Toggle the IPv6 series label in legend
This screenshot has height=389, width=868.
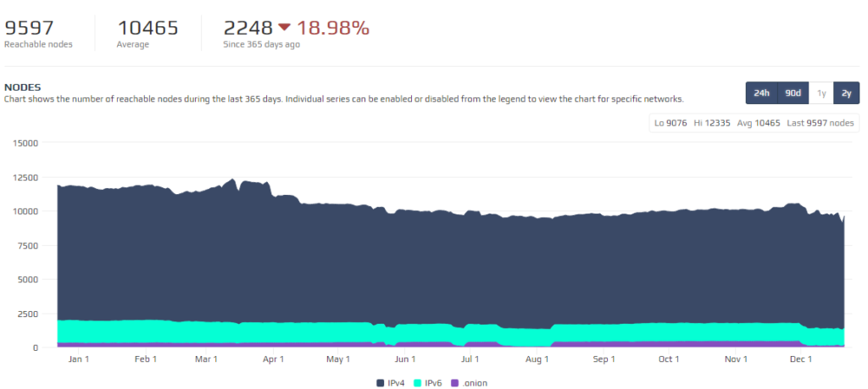tap(432, 383)
